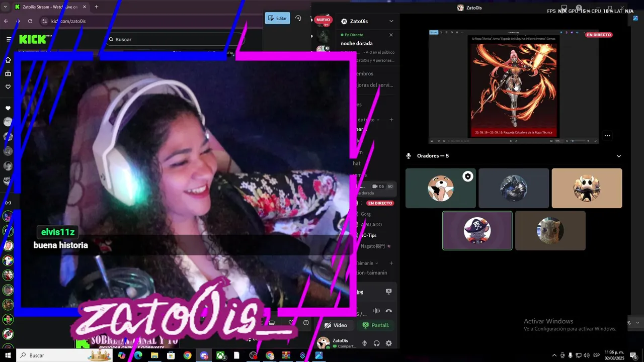The height and width of the screenshot is (362, 644).
Task: Open a new browser tab
Action: pyautogui.click(x=97, y=7)
